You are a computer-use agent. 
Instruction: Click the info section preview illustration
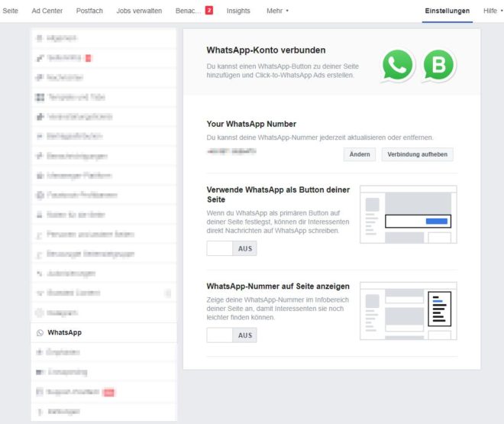click(409, 311)
